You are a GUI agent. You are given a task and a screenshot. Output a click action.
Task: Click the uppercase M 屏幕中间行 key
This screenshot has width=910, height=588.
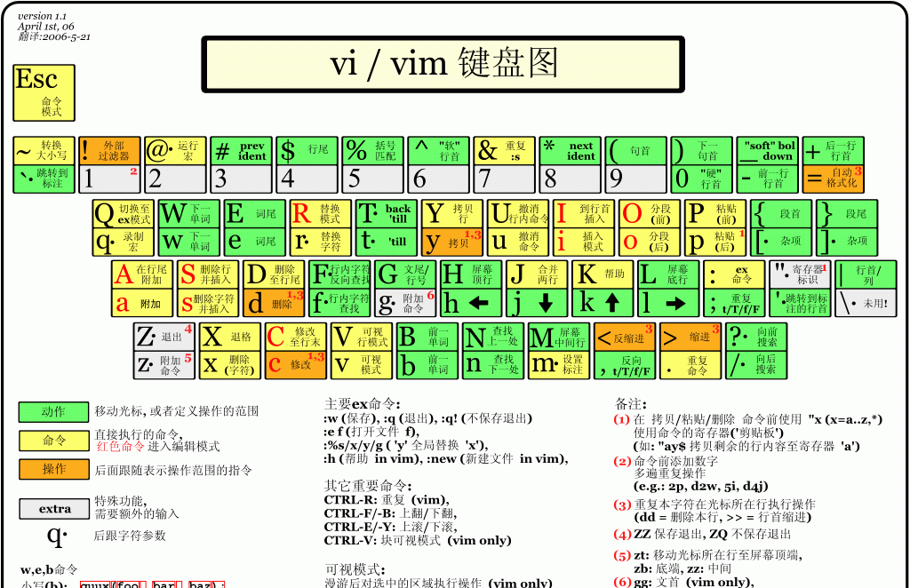559,337
